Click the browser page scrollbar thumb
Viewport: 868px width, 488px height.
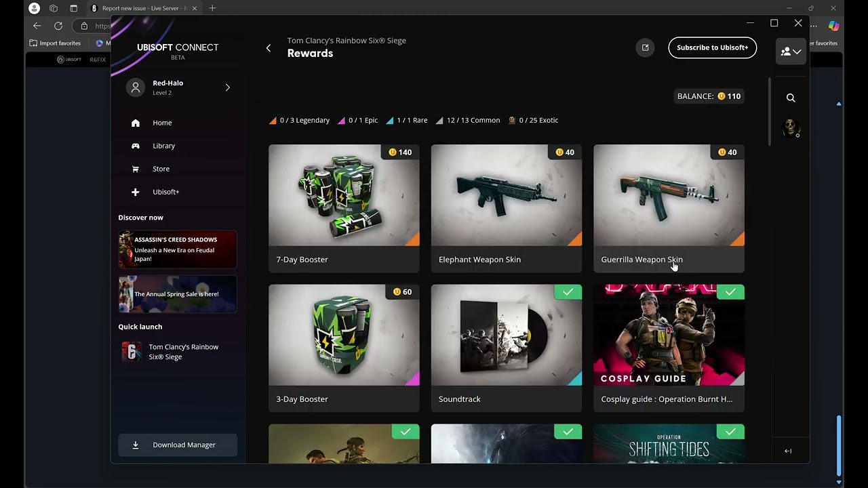(839, 445)
